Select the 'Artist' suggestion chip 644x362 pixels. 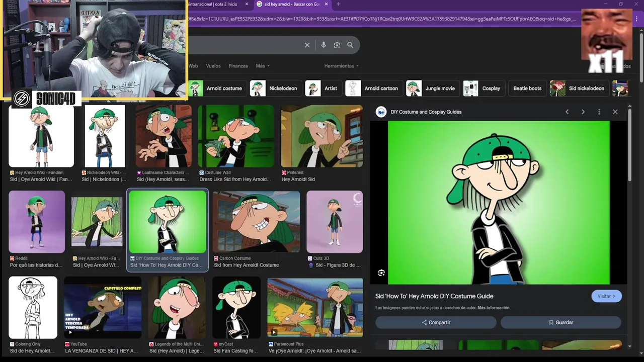[x=323, y=88]
